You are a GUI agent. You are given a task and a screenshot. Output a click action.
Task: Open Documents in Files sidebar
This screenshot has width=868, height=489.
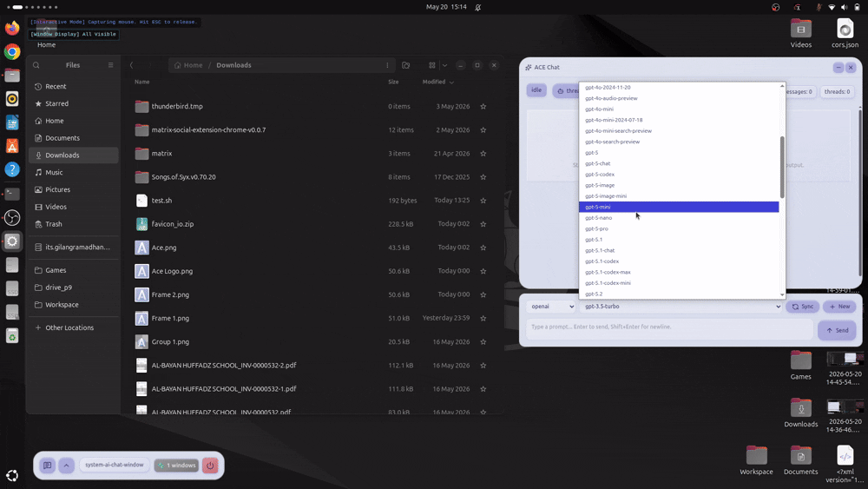[x=73, y=138]
